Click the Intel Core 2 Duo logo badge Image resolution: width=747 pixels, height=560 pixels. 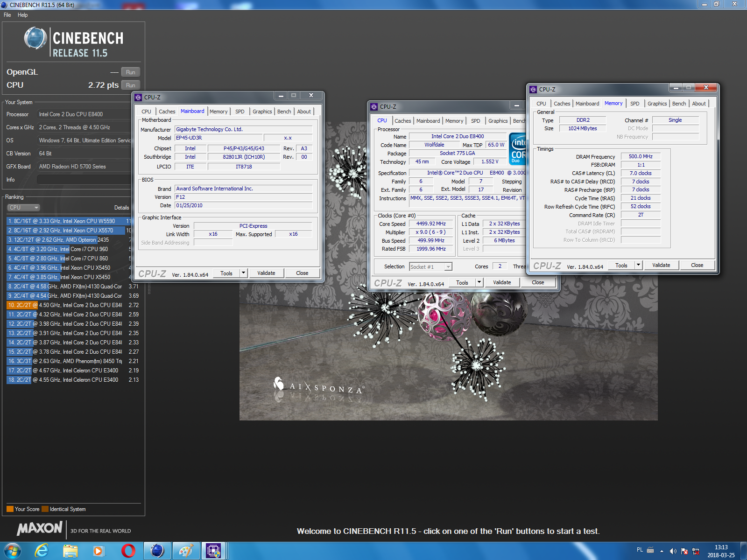517,149
